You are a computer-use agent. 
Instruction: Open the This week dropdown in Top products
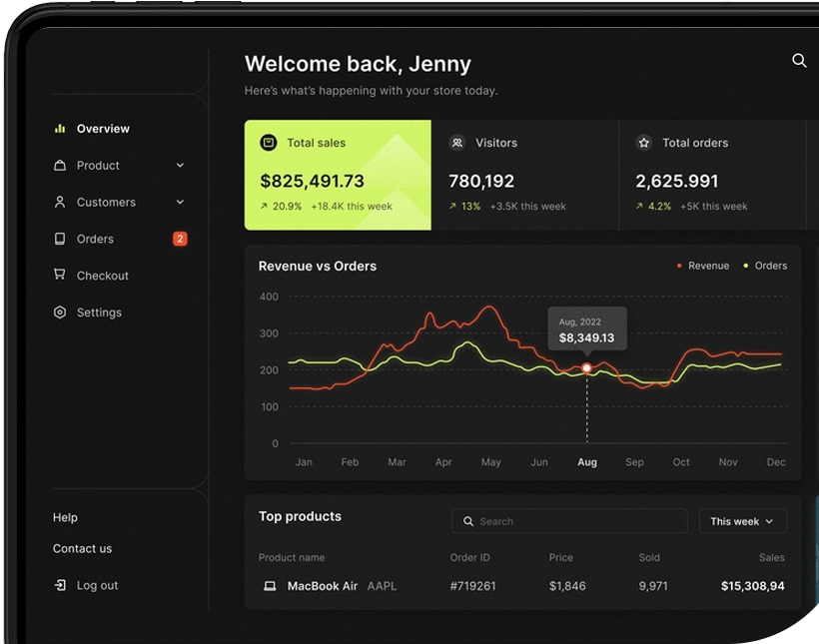[x=742, y=521]
